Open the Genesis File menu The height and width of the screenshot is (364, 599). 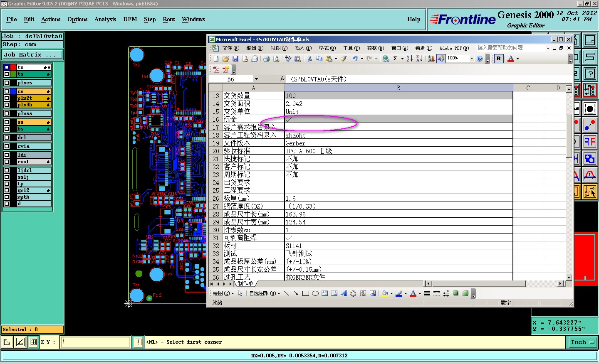(12, 20)
